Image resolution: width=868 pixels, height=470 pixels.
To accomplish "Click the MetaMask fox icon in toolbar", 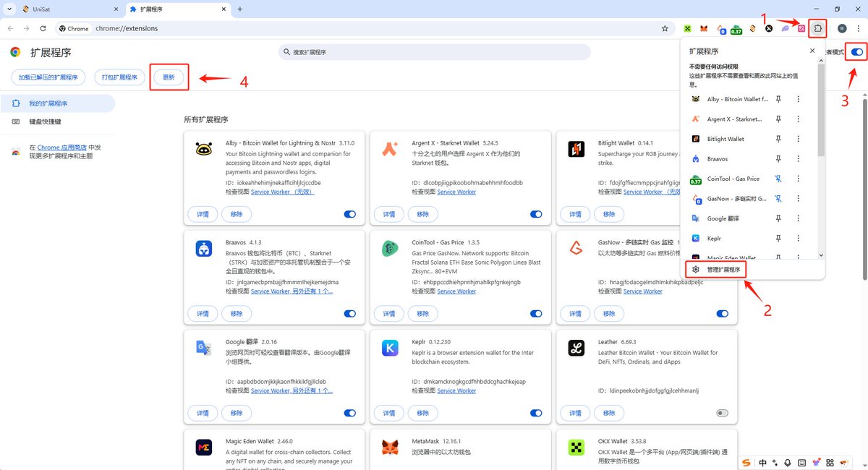I will (704, 28).
